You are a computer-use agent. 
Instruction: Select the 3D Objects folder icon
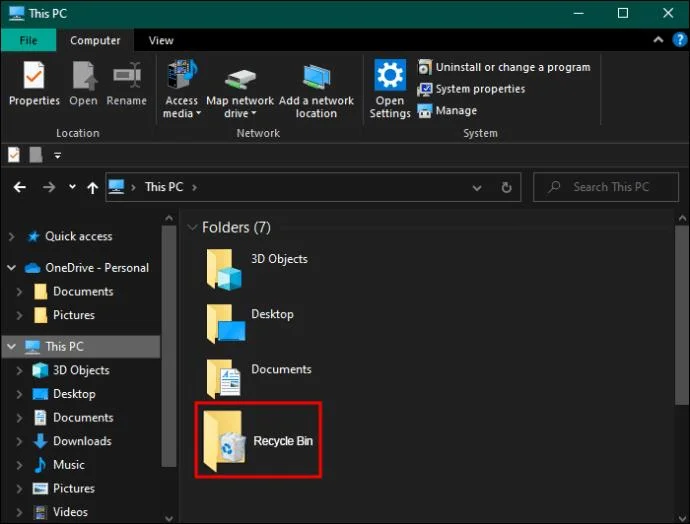pyautogui.click(x=224, y=269)
